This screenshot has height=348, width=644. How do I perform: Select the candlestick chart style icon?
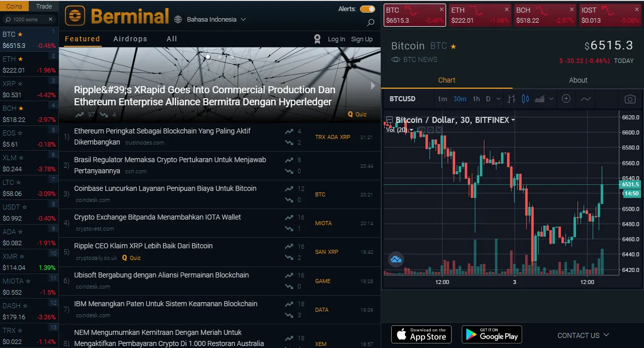point(525,99)
